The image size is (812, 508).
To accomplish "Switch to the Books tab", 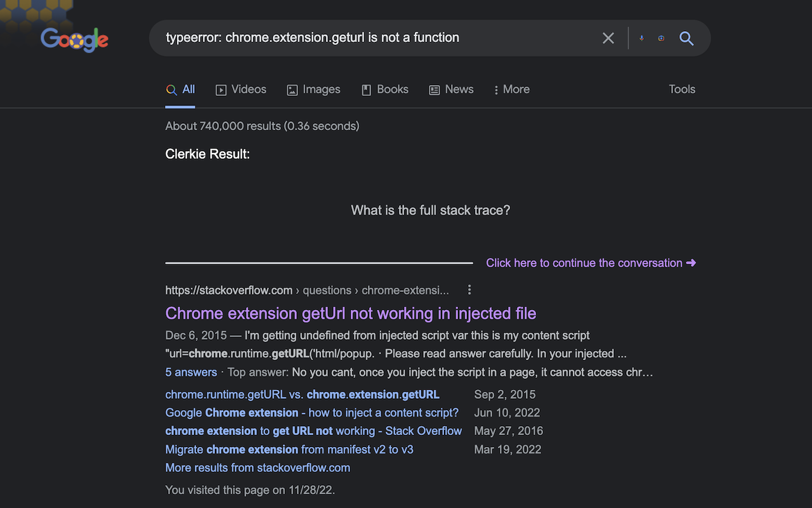I will point(384,90).
